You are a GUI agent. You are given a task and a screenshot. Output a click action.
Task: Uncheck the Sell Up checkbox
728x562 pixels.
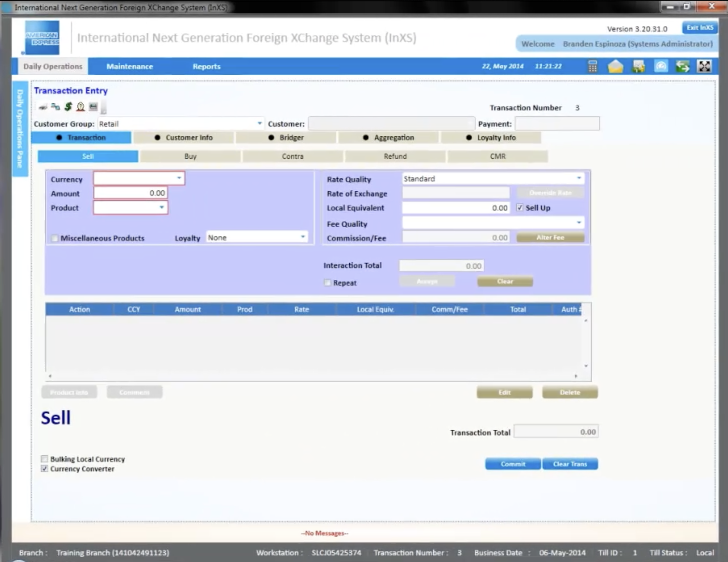[x=520, y=207]
